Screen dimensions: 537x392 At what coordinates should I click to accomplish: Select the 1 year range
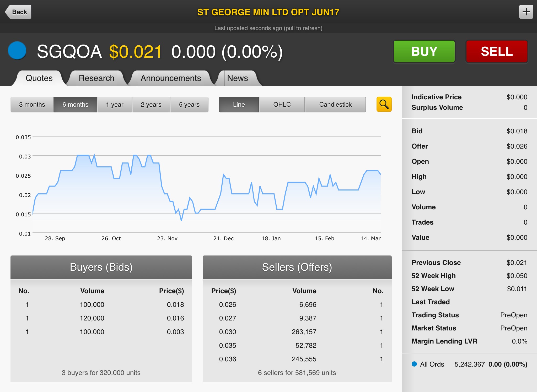tap(115, 105)
